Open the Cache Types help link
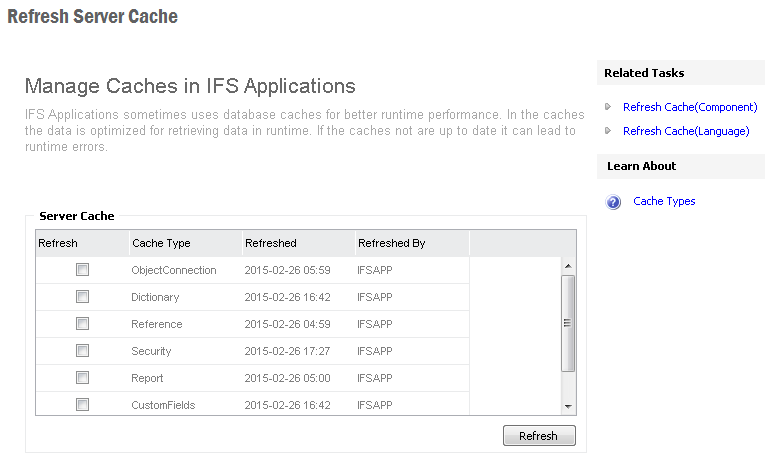769x460 pixels. point(664,202)
